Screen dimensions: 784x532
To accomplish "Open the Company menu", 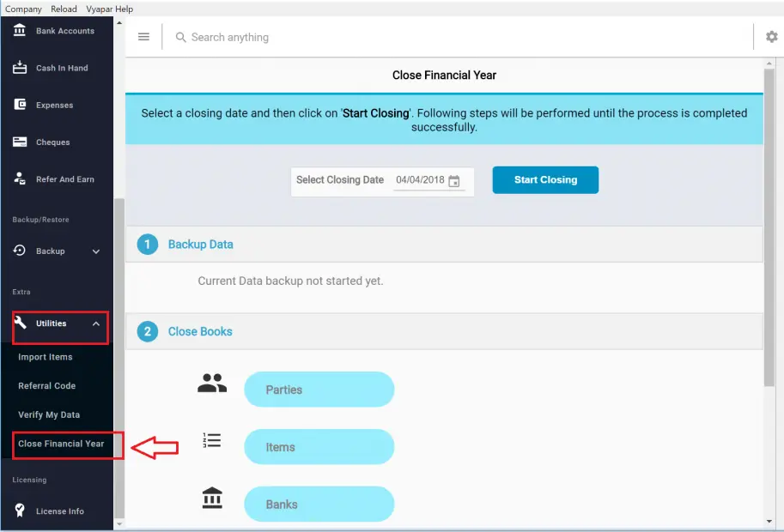I will pyautogui.click(x=23, y=9).
